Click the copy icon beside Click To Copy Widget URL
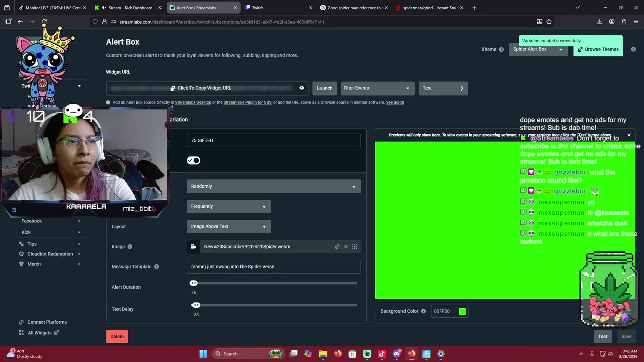The height and width of the screenshot is (362, 644). click(173, 88)
